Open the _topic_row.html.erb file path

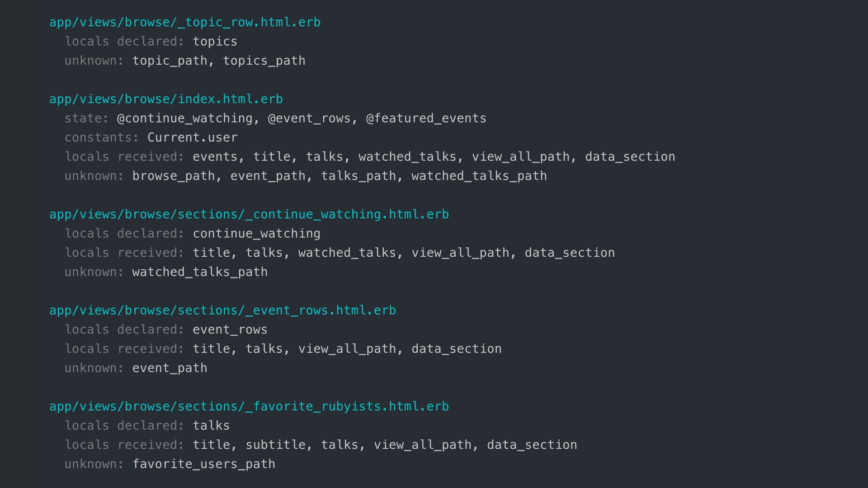pyautogui.click(x=184, y=22)
